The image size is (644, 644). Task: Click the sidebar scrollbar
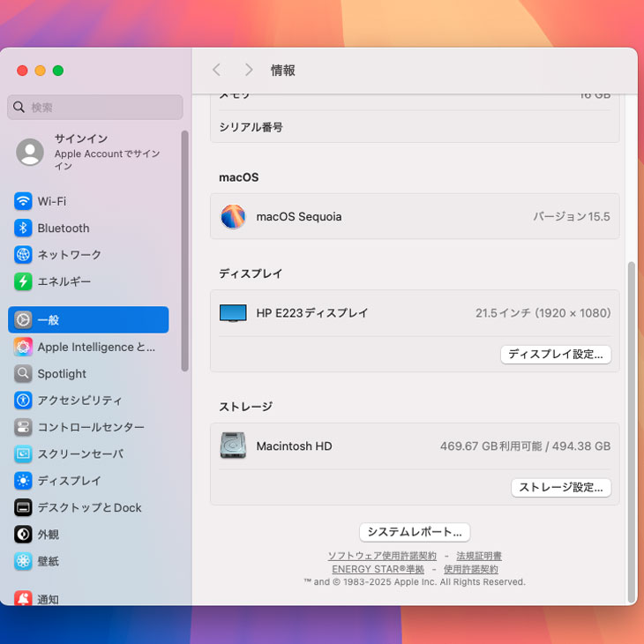click(x=185, y=251)
